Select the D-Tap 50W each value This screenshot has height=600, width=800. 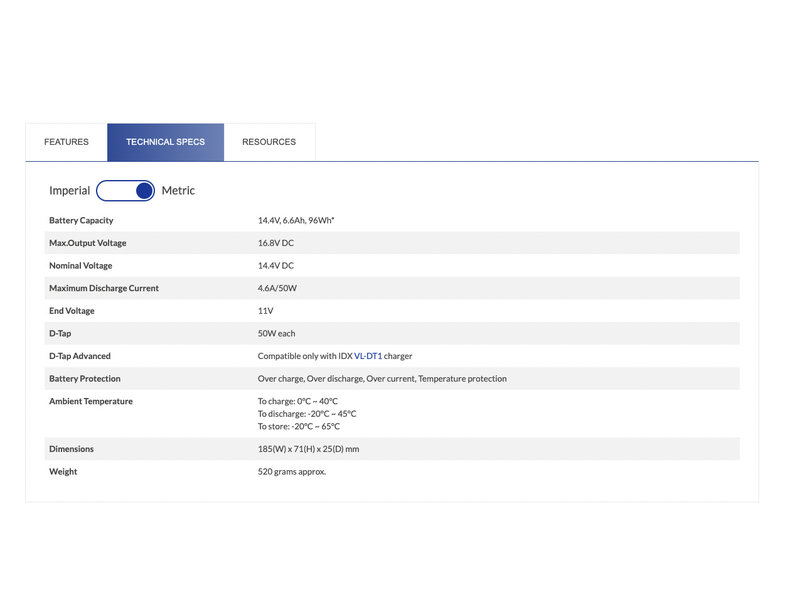tap(277, 333)
